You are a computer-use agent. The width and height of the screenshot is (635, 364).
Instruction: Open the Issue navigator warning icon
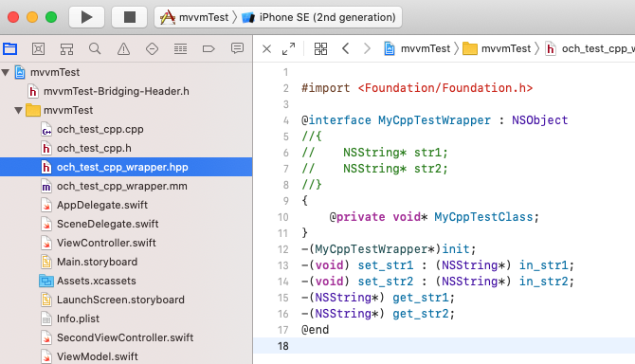[x=123, y=49]
